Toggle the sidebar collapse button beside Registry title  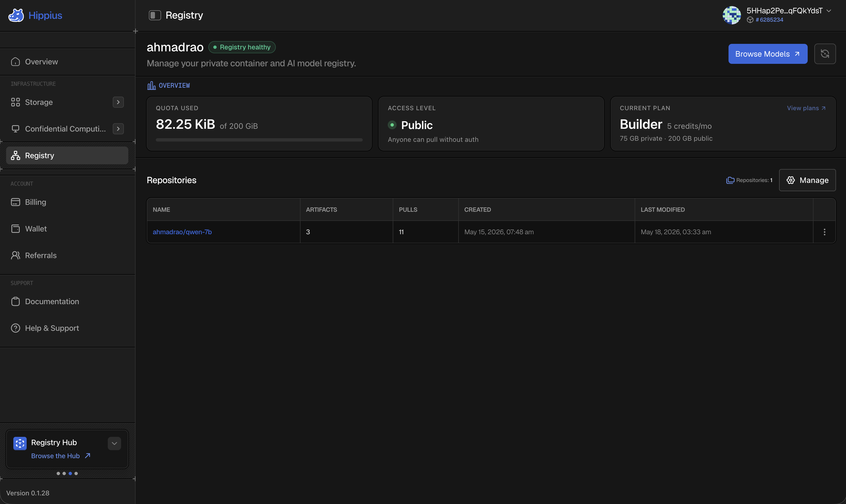coord(155,15)
